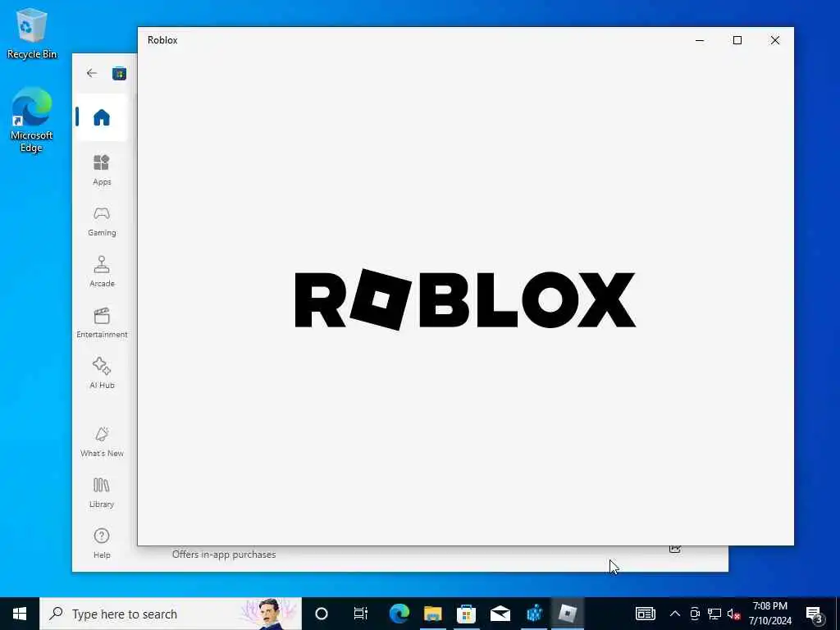Click the blue cubes app on taskbar
This screenshot has width=840, height=630.
tap(533, 614)
